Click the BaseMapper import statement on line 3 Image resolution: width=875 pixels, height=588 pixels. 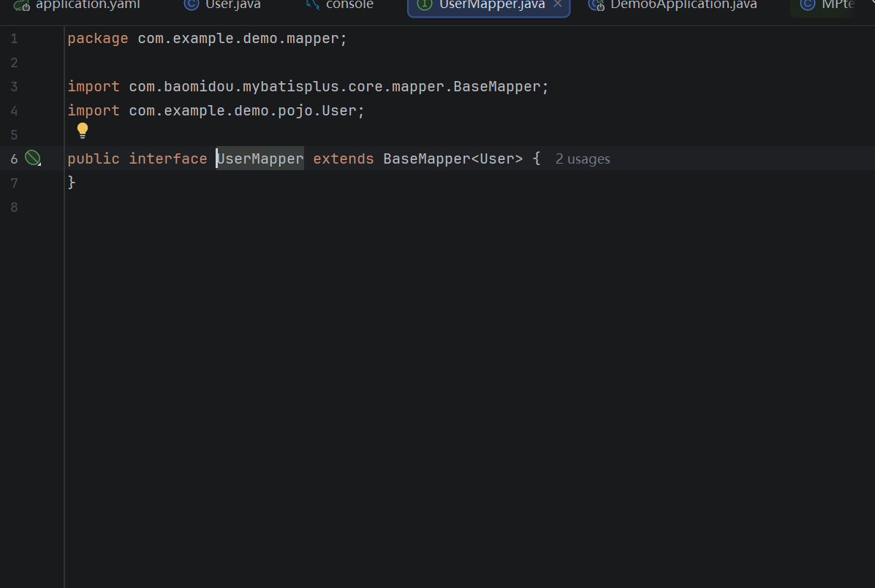[x=308, y=86]
